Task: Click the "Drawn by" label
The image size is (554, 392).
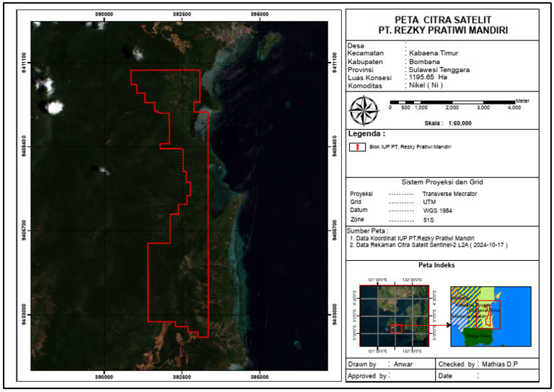Action: pos(362,364)
